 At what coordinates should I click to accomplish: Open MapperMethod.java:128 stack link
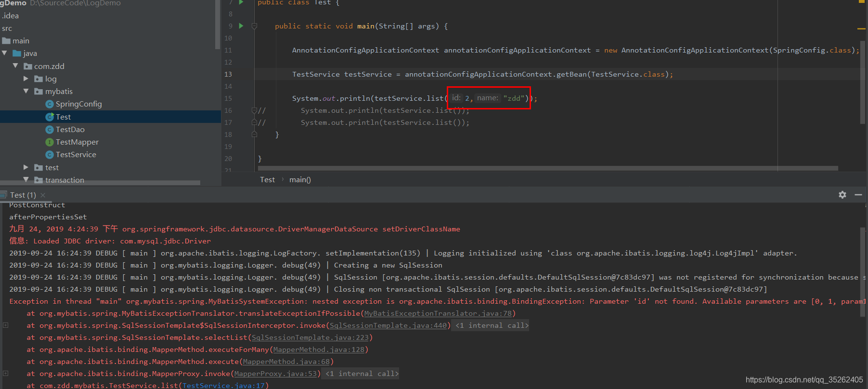pyautogui.click(x=319, y=349)
